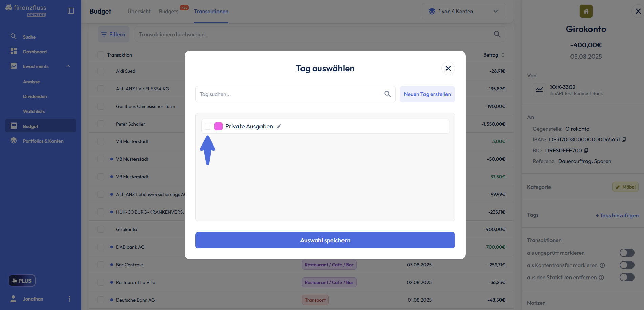Viewport: 644px width, 310px height.
Task: Open the three-dot menu next to Jonathan
Action: point(70,299)
